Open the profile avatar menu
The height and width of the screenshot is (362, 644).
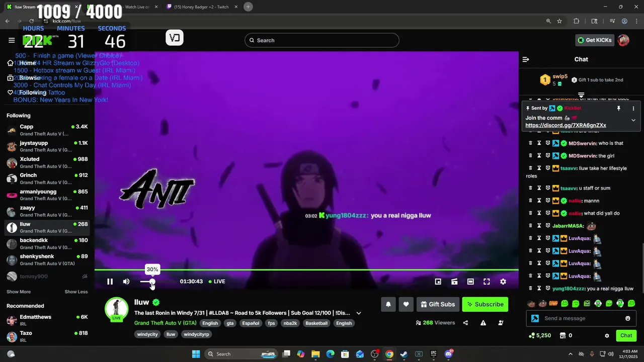623,40
